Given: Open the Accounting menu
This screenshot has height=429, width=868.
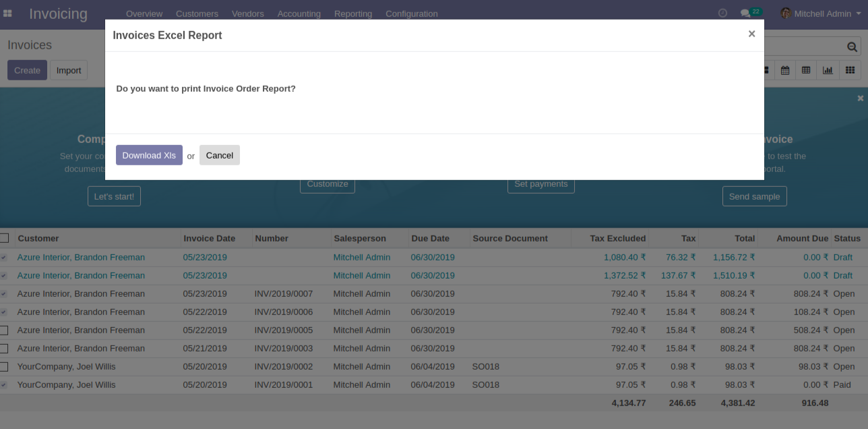Looking at the screenshot, I should pos(299,13).
